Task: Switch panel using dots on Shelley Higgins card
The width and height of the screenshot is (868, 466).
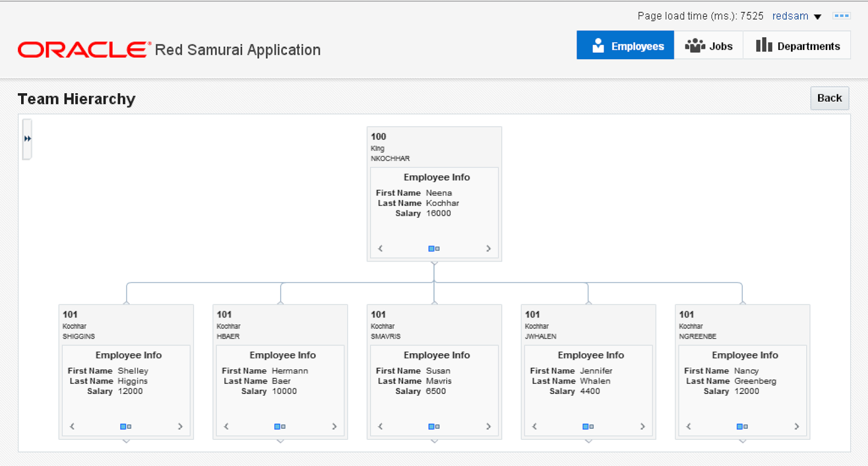Action: tap(126, 426)
